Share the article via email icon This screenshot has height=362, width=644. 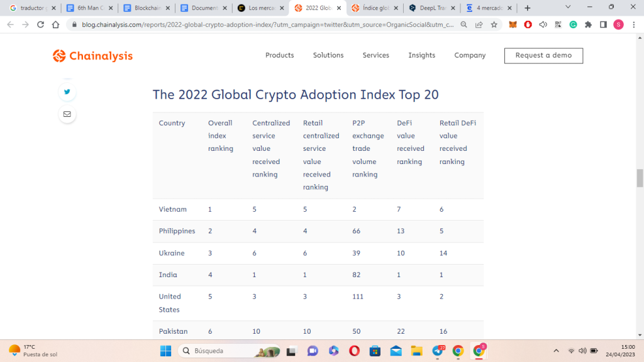pos(67,114)
